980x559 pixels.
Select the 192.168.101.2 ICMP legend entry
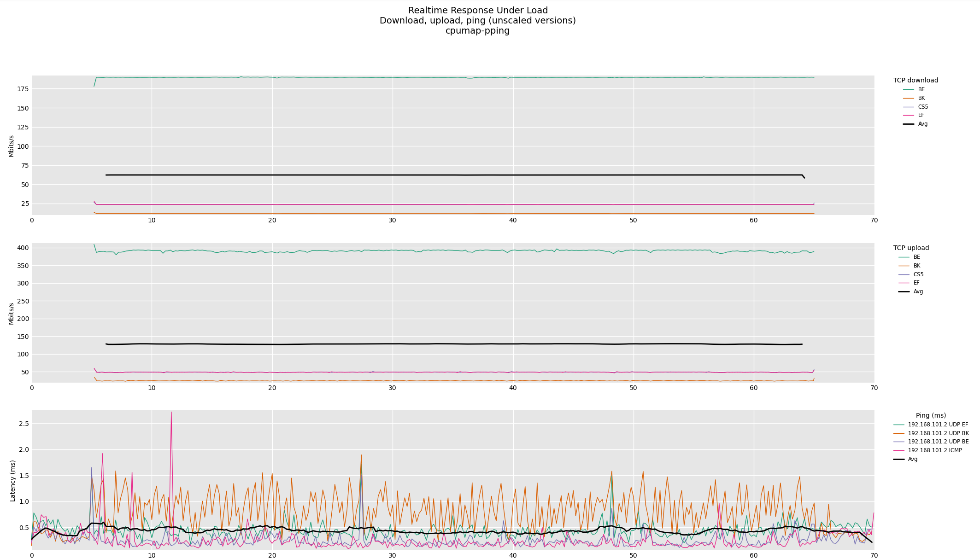click(935, 450)
